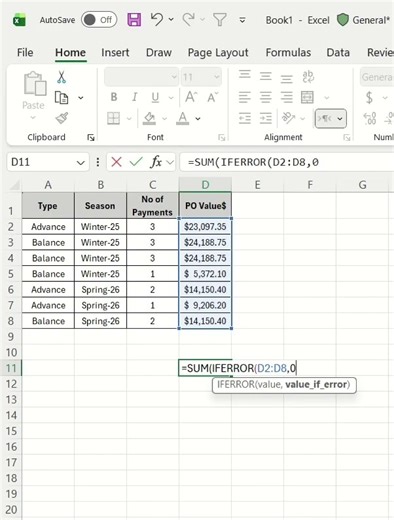Confirm formula with the checkmark Enter button
This screenshot has width=394, height=520.
[136, 162]
